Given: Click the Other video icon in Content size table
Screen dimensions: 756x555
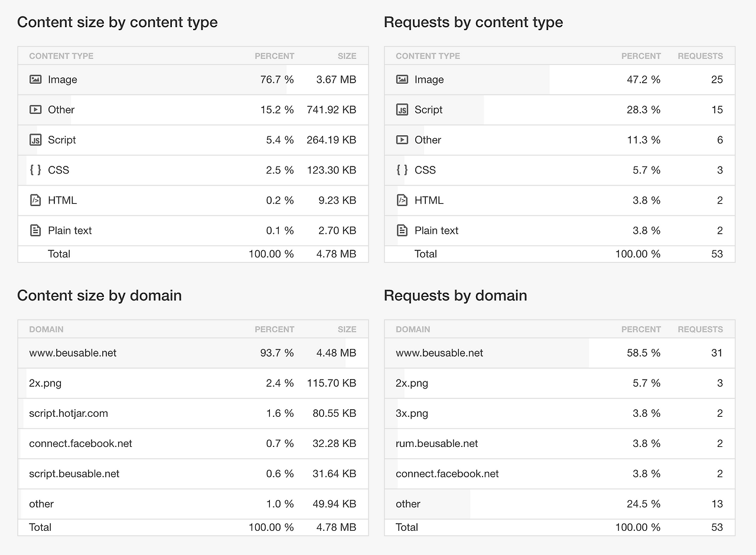Looking at the screenshot, I should click(35, 110).
